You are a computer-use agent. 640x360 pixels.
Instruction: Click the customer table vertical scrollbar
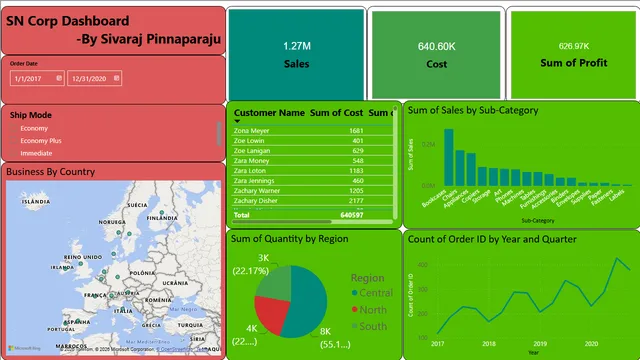pos(395,163)
